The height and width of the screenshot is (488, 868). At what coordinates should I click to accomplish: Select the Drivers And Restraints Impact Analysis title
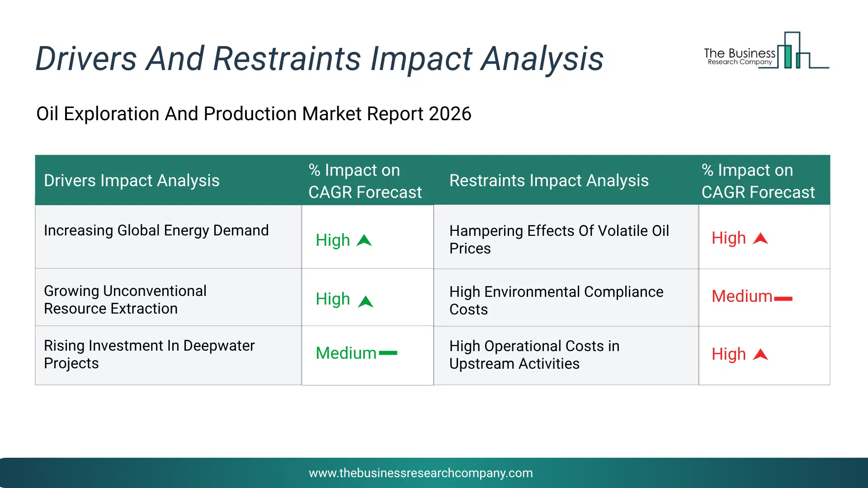click(x=319, y=59)
